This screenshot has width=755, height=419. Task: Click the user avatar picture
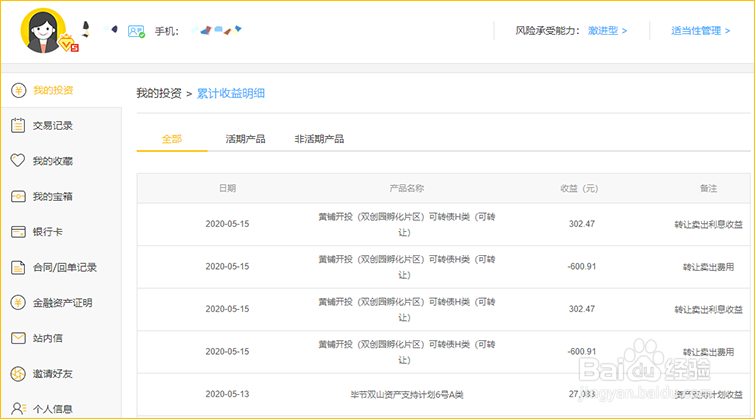(x=43, y=30)
